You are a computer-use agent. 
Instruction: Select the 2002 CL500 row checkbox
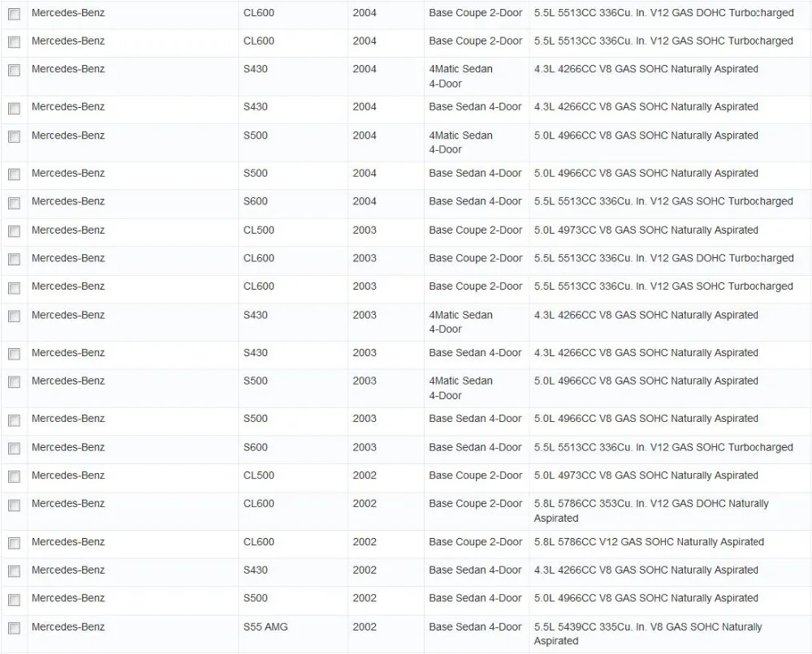coord(15,476)
